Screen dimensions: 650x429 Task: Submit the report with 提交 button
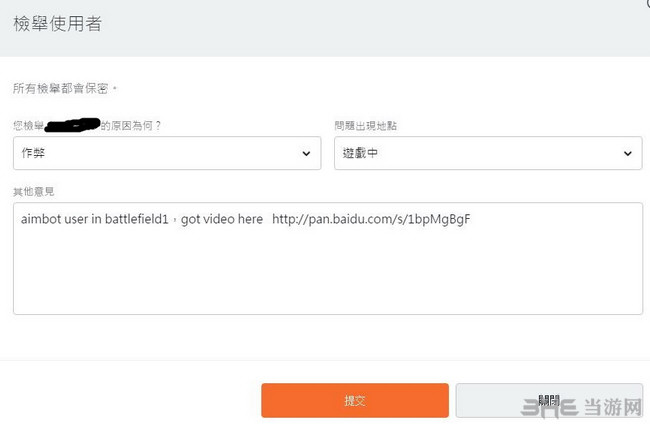pos(355,400)
